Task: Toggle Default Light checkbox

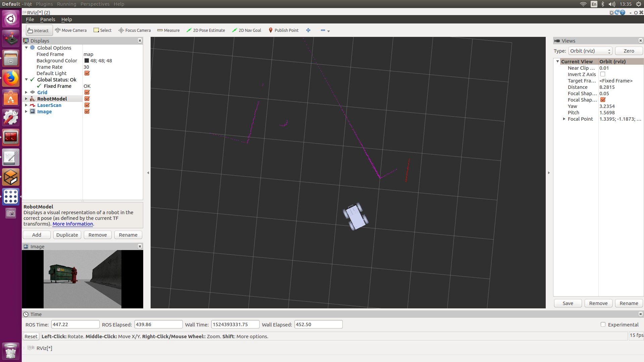Action: pos(87,73)
